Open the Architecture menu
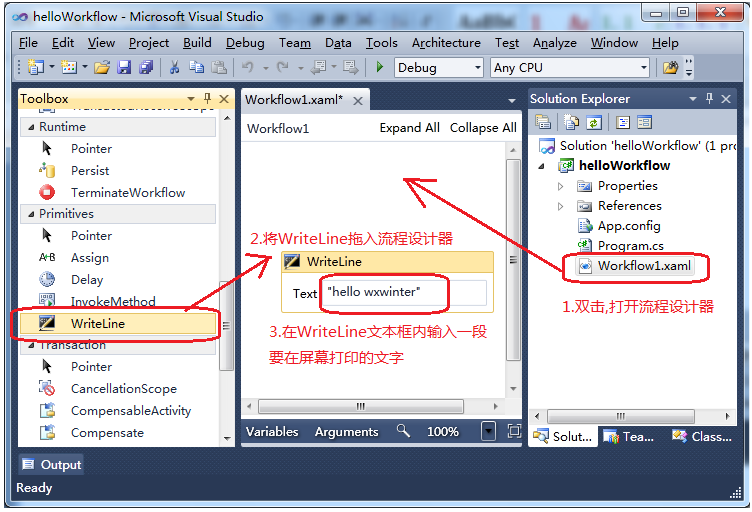This screenshot has width=752, height=512. point(446,43)
